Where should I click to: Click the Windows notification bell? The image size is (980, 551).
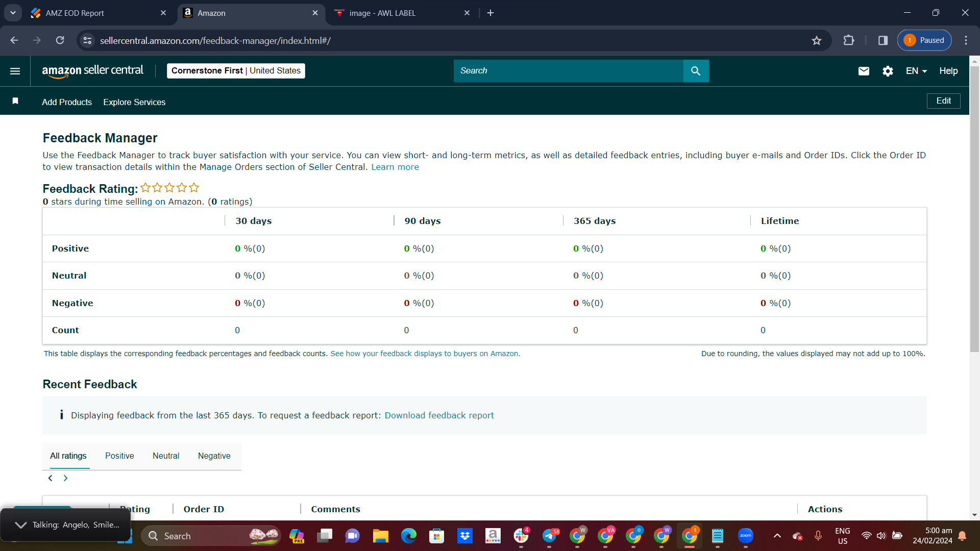[962, 536]
